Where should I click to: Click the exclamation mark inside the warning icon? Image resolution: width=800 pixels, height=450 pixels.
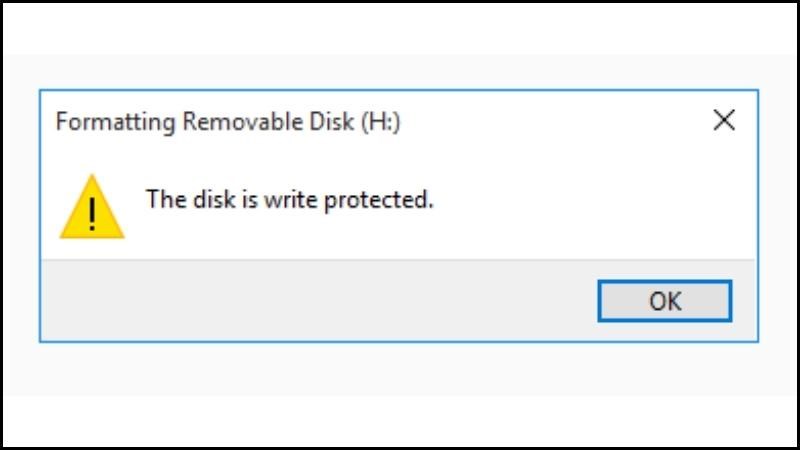92,213
